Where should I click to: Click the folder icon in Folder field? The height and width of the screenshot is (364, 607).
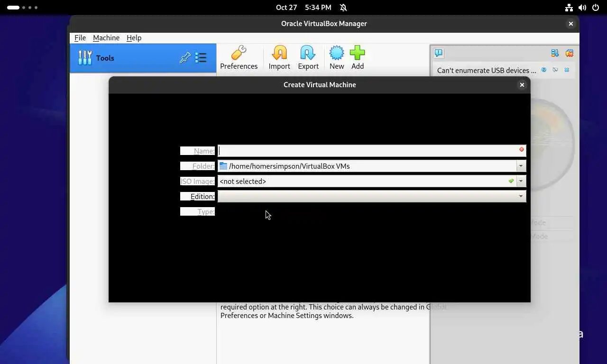pos(223,166)
